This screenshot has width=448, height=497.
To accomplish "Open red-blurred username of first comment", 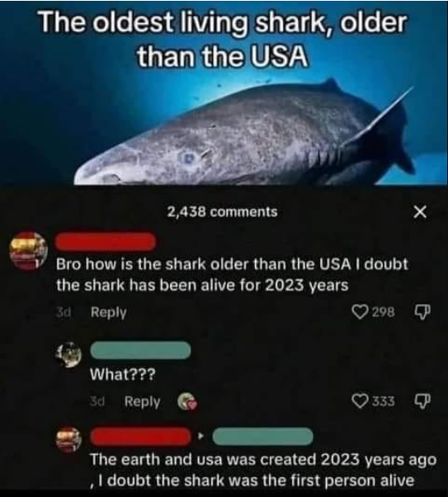I will point(106,242).
